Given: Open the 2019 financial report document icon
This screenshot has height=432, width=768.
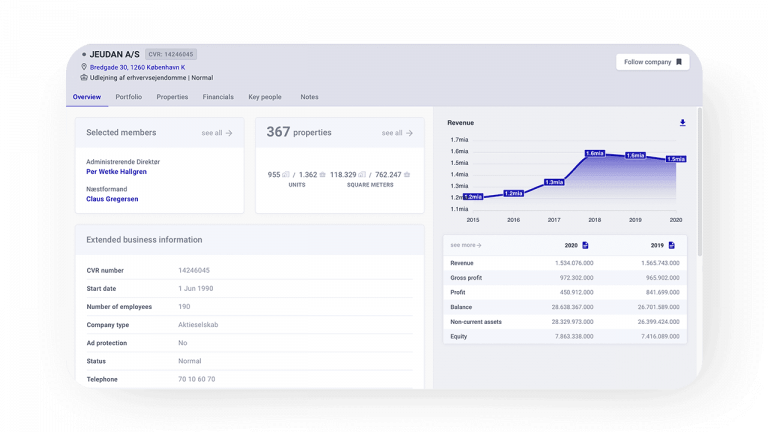Looking at the screenshot, I should (672, 245).
